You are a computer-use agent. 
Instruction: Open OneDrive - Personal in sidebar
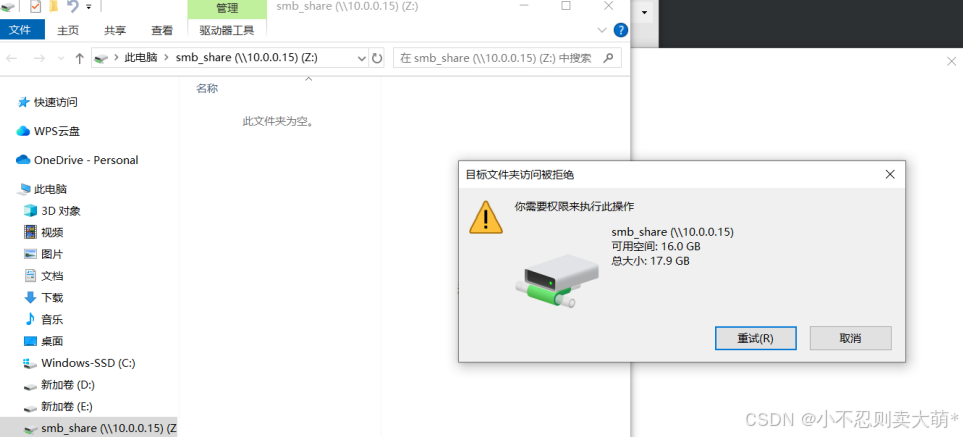[77, 160]
